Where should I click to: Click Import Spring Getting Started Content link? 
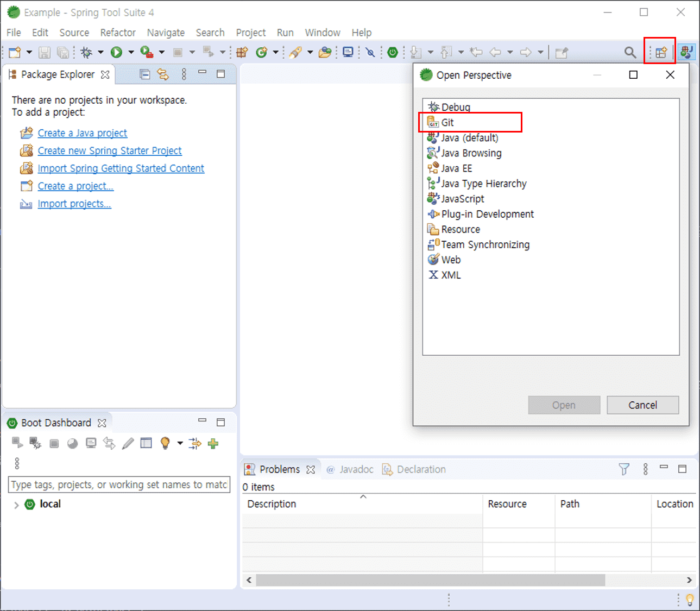[x=121, y=168]
